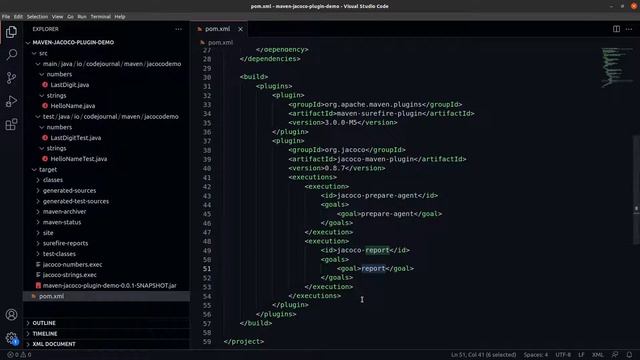Open the View menu

pyautogui.click(x=57, y=17)
